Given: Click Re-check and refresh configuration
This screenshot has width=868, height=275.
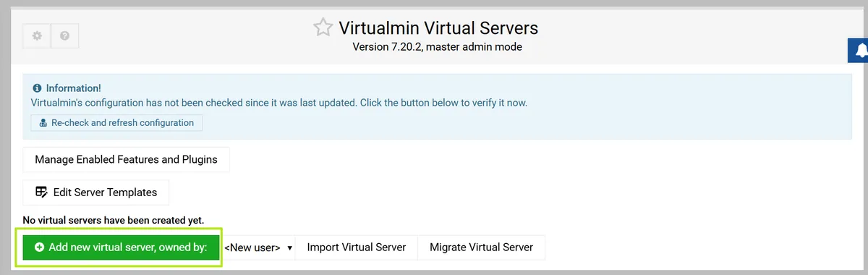Looking at the screenshot, I should tap(116, 123).
